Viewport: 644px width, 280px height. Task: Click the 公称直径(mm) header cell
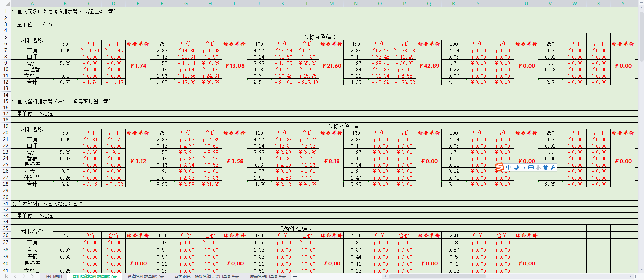[319, 37]
